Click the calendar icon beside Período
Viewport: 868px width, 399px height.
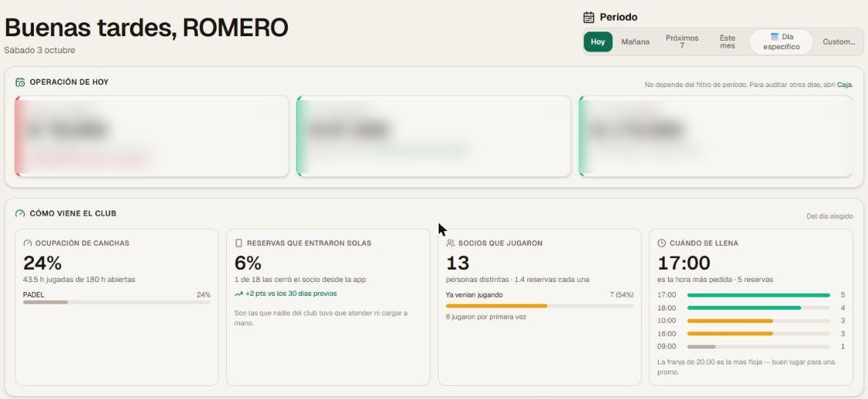pos(589,17)
